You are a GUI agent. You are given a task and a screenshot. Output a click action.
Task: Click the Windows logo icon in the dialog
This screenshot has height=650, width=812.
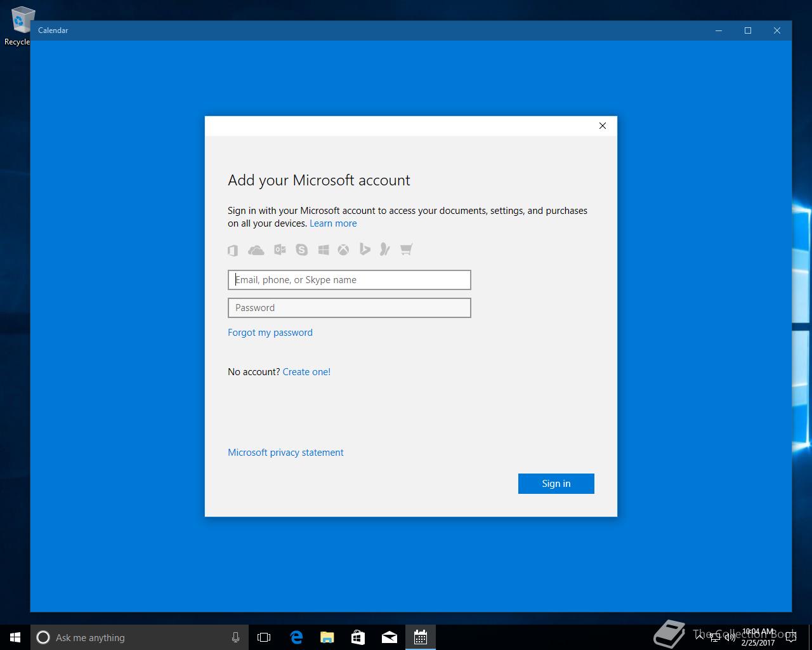(324, 250)
